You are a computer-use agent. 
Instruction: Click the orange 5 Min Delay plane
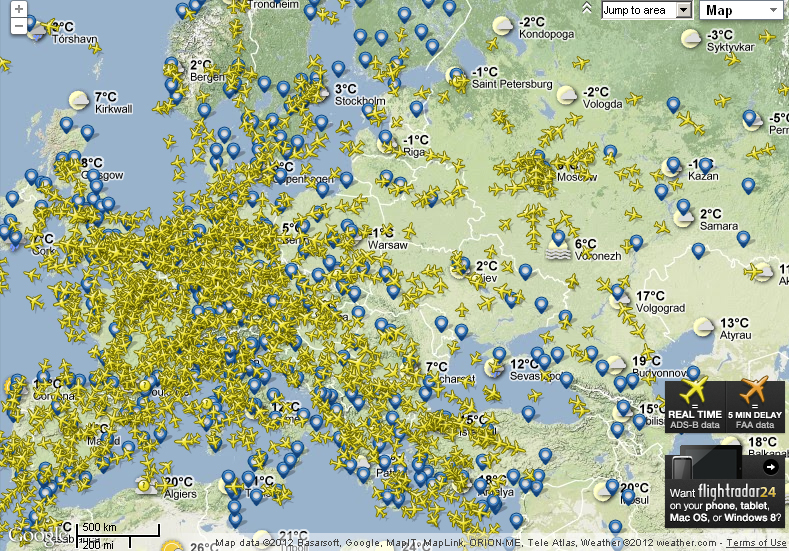coord(754,392)
